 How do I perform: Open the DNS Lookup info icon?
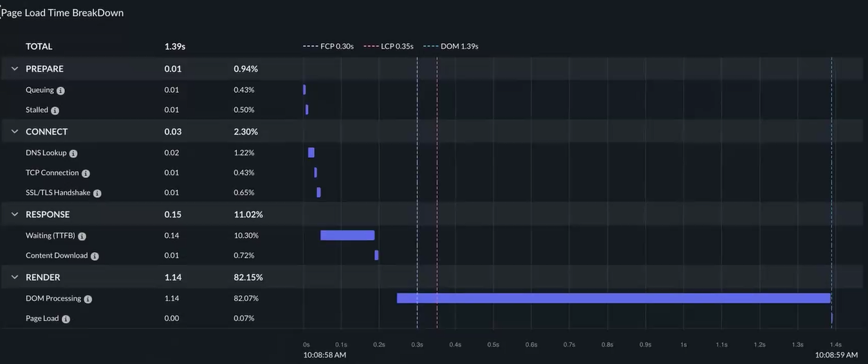click(x=73, y=154)
